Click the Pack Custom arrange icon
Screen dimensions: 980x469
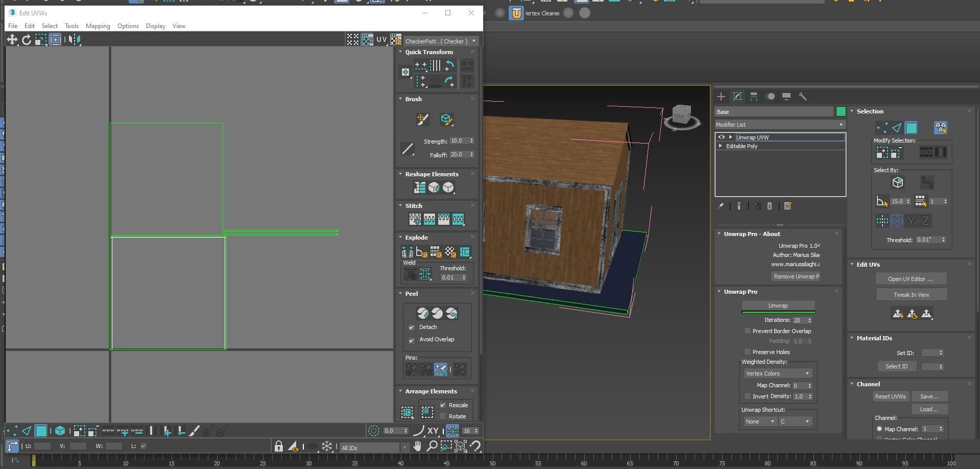[407, 412]
